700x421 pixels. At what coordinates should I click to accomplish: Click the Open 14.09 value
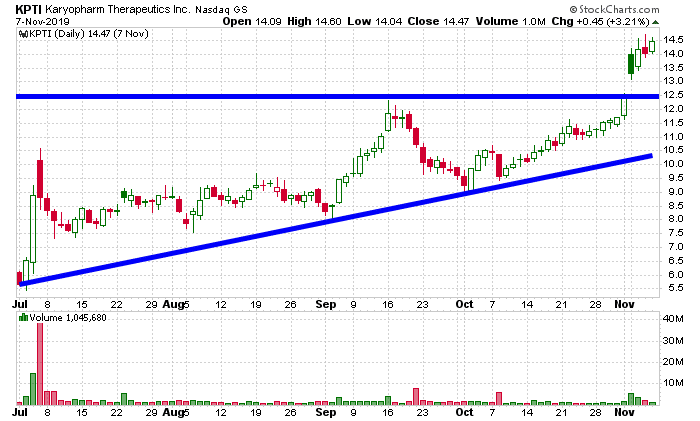(x=252, y=21)
